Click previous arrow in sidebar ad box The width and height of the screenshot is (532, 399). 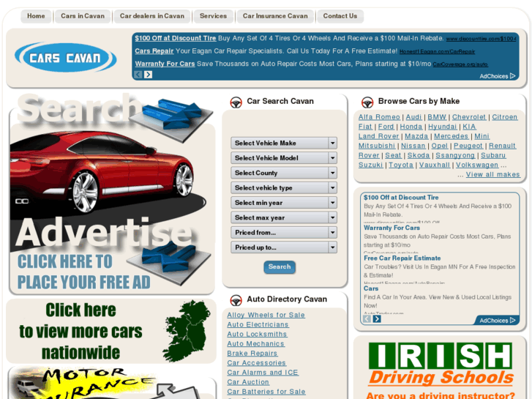367,319
